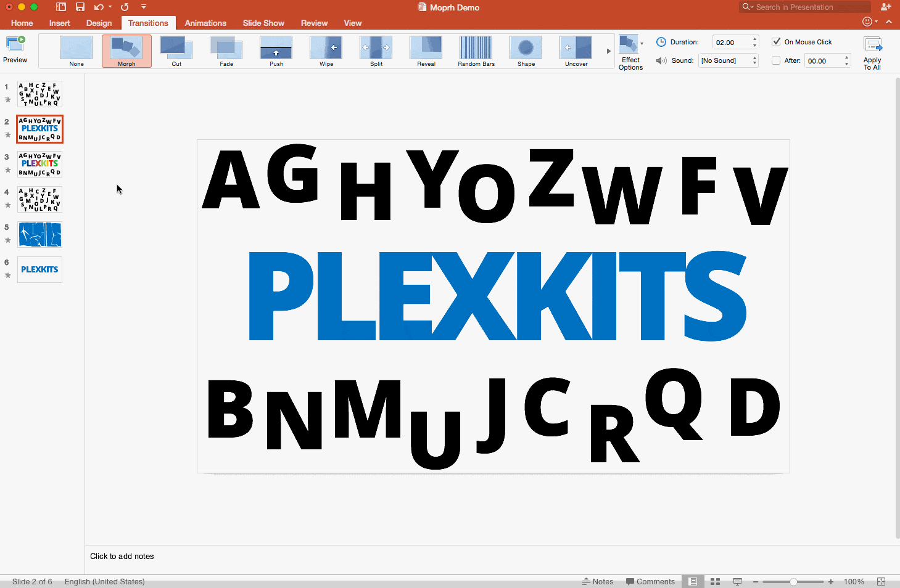Open the Slide Show menu tab
Image resolution: width=900 pixels, height=588 pixels.
point(263,23)
